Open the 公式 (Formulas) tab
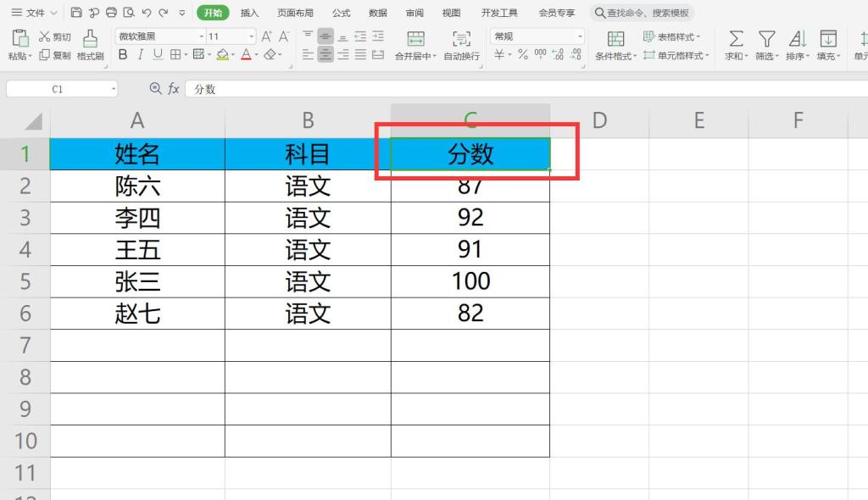The height and width of the screenshot is (500, 868). tap(341, 13)
